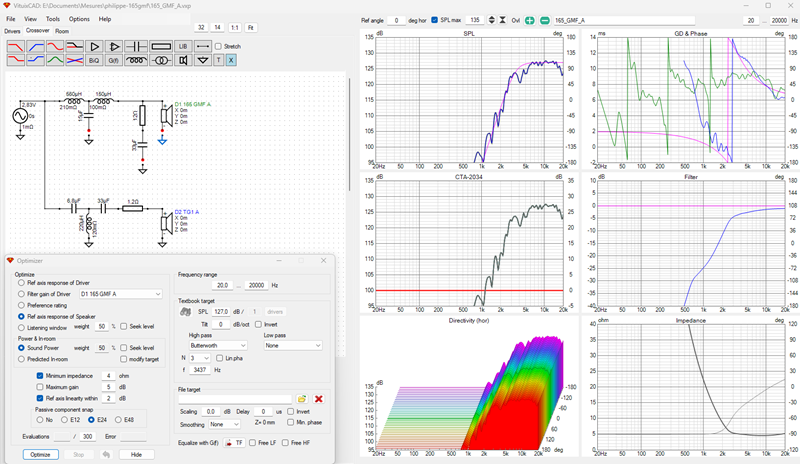Image resolution: width=800 pixels, height=464 pixels.
Task: Add a transformer component from toolbar
Action: [161, 60]
